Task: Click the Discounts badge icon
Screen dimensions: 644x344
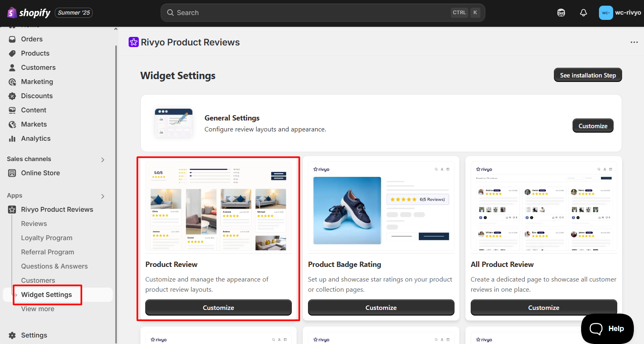Action: click(12, 96)
